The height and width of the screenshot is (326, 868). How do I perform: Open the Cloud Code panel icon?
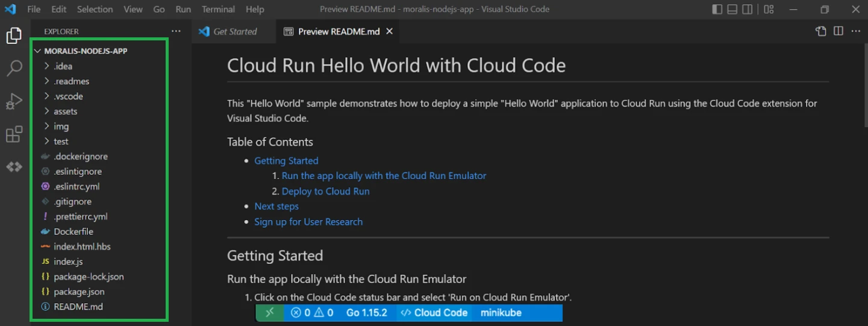[14, 167]
